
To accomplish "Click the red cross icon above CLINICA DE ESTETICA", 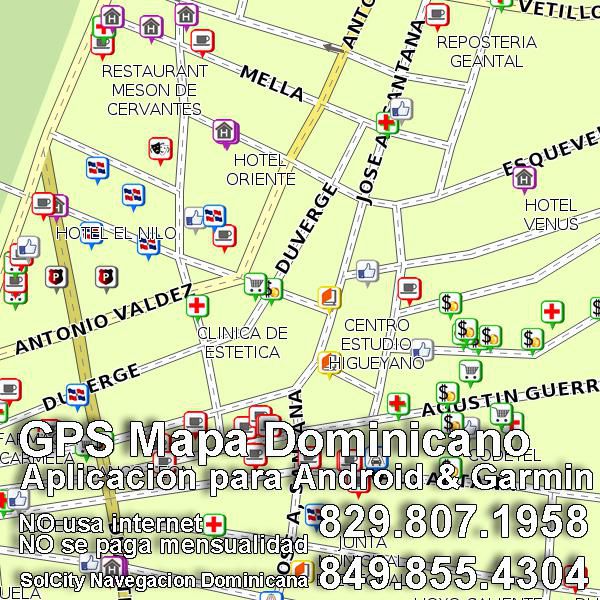I will 197,307.
